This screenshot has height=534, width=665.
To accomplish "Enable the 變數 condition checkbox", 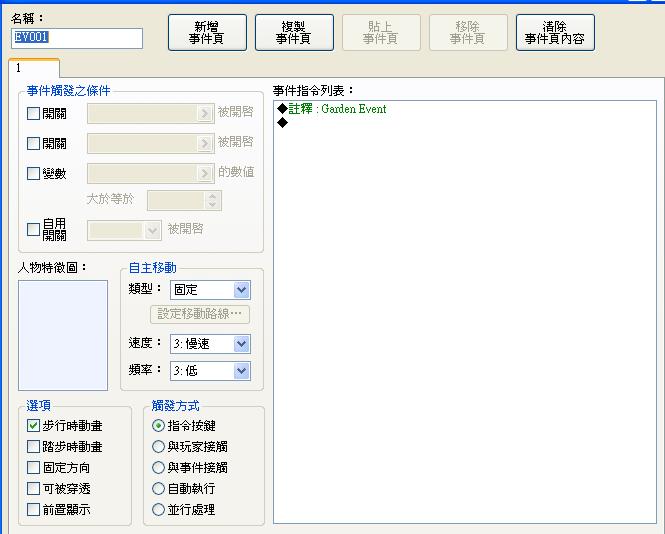I will point(33,173).
